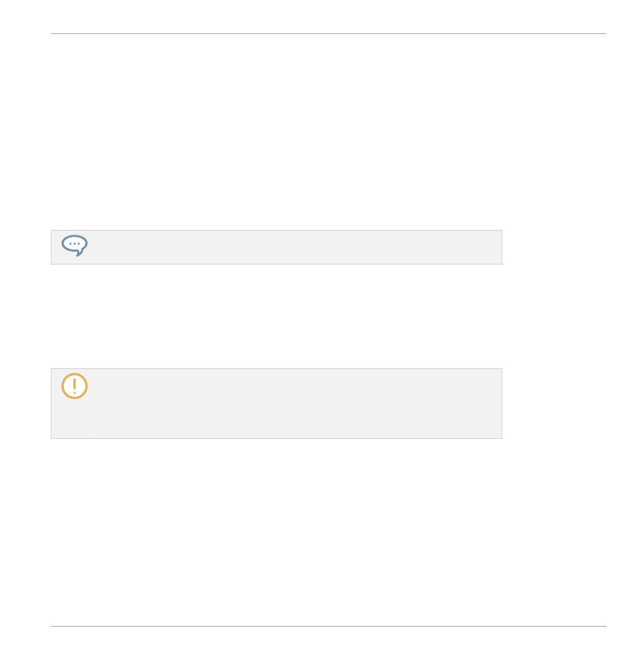Viewport: 644px width, 645px height.
Task: Click the blank page area above the tip box
Action: 277,132
